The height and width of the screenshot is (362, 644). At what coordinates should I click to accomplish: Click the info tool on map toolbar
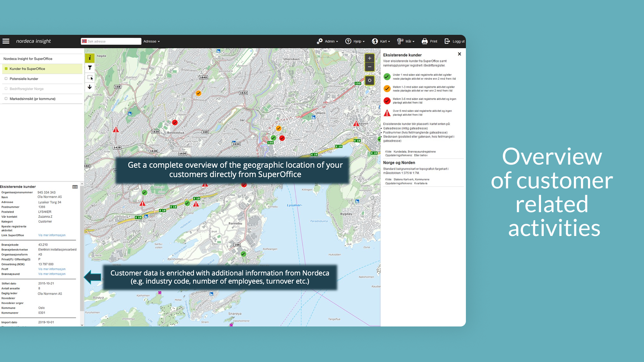[x=90, y=58]
